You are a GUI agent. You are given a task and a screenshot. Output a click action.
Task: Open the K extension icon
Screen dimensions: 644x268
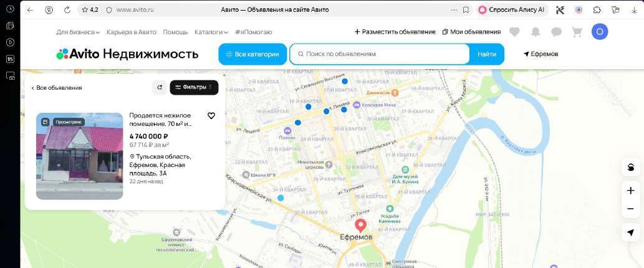[x=560, y=10]
